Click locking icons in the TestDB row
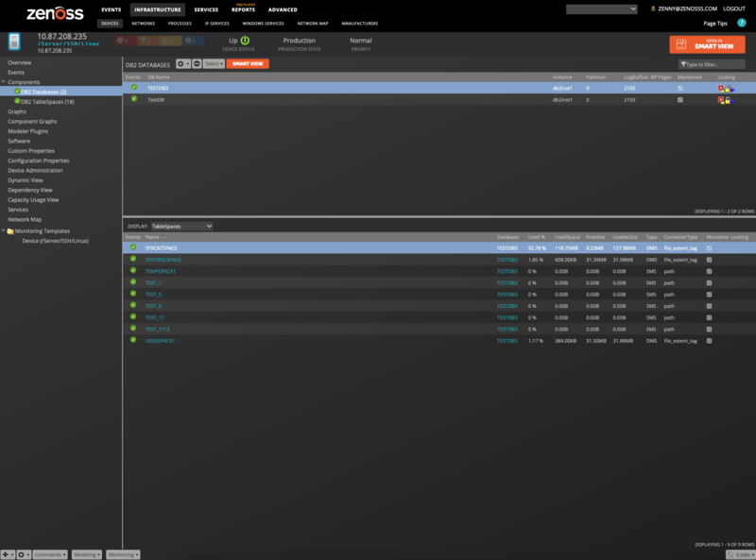 point(726,100)
